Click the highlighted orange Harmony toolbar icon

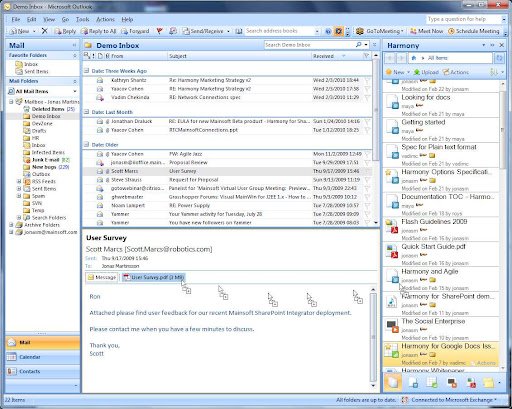coord(338,31)
